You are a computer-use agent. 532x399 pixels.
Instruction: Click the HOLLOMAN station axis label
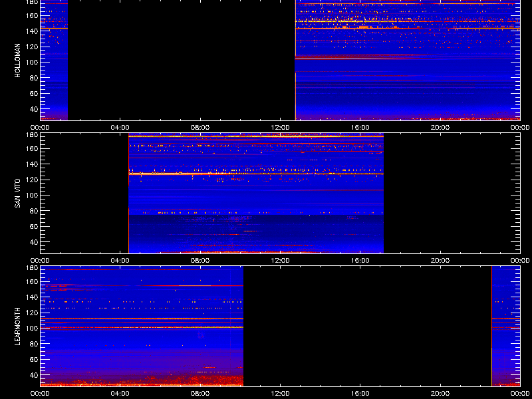18,61
